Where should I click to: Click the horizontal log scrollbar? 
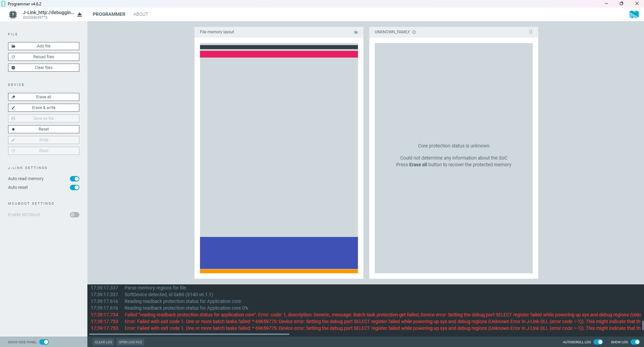[189, 334]
